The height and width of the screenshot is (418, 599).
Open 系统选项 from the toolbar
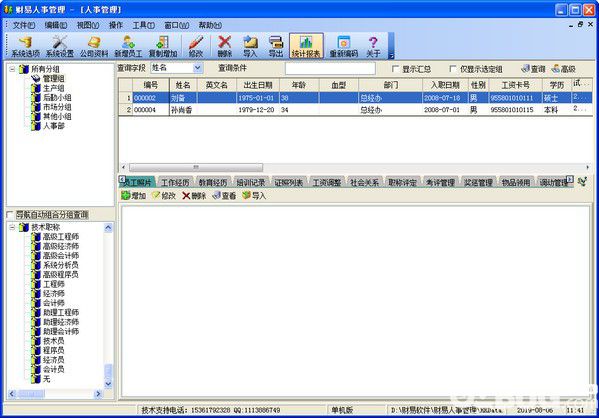pos(25,46)
